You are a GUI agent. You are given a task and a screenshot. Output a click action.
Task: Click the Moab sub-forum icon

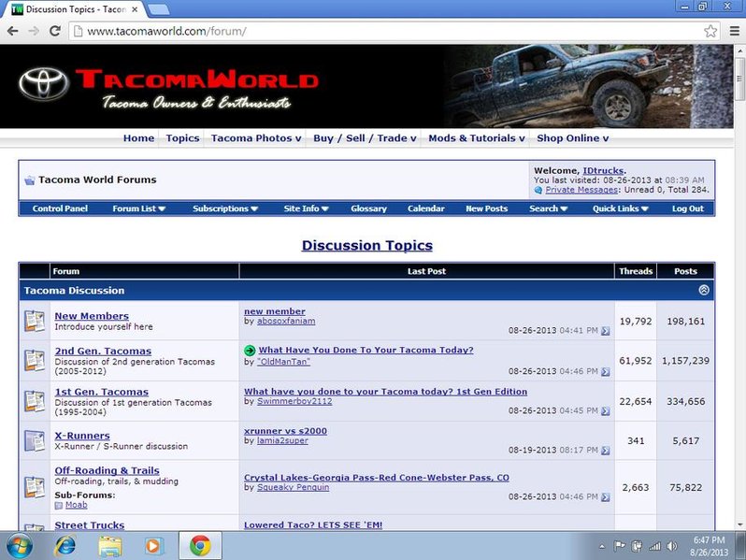pos(59,505)
